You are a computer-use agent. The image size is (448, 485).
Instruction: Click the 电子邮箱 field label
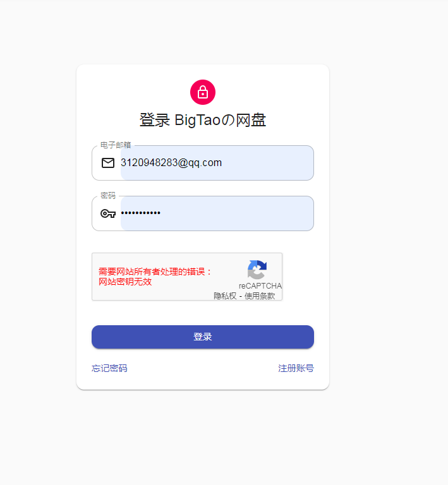[x=116, y=145]
